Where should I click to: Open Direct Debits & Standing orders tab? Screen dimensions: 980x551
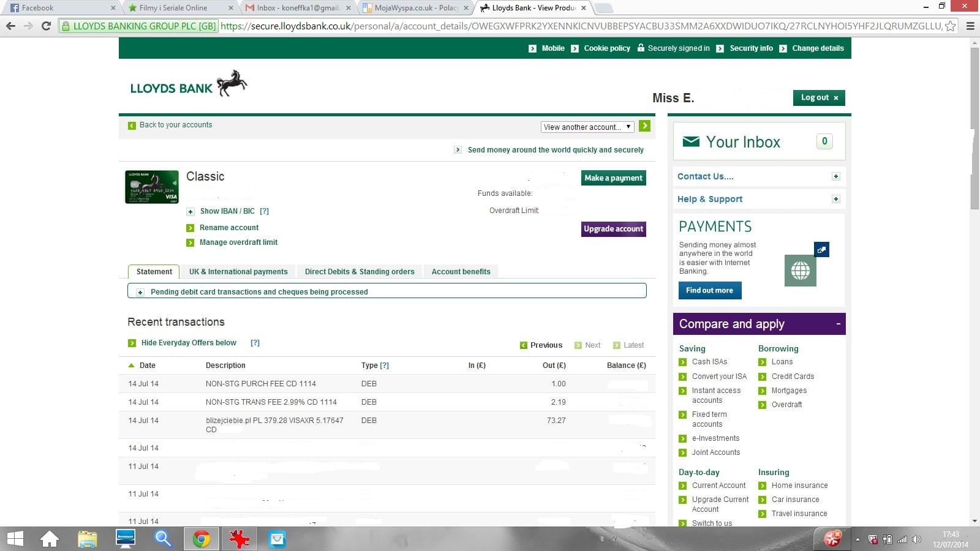pyautogui.click(x=360, y=272)
